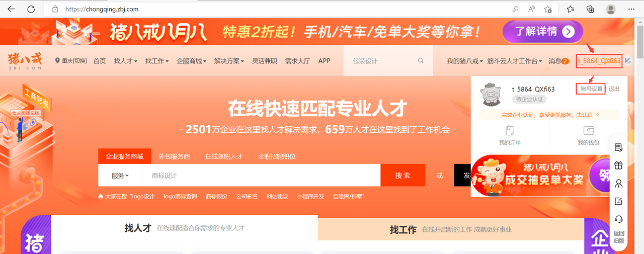
Task: Open 需求大厅 in the navigation bar
Action: click(297, 61)
